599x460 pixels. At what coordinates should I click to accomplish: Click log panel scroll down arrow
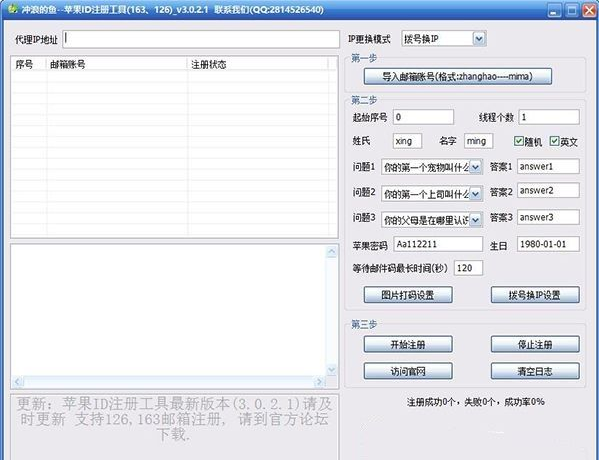click(331, 369)
